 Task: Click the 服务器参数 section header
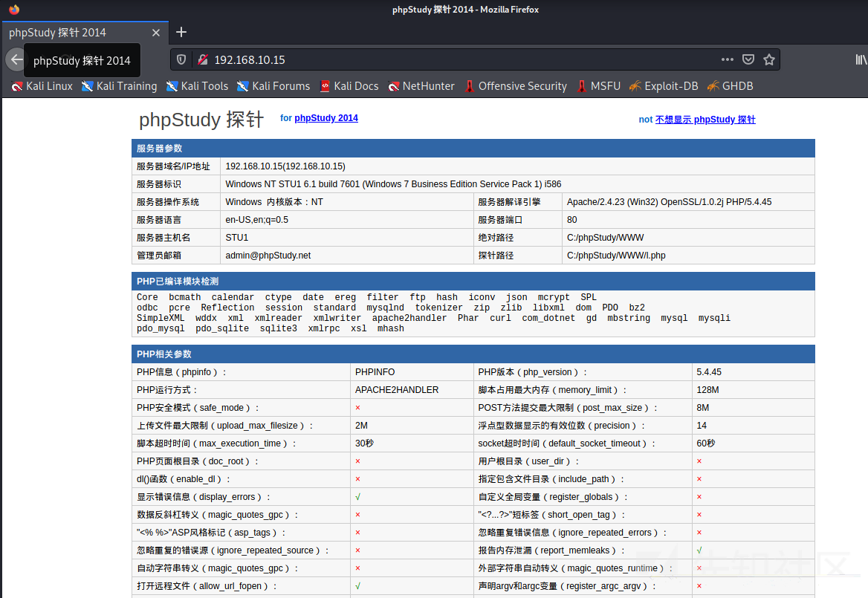(x=473, y=149)
